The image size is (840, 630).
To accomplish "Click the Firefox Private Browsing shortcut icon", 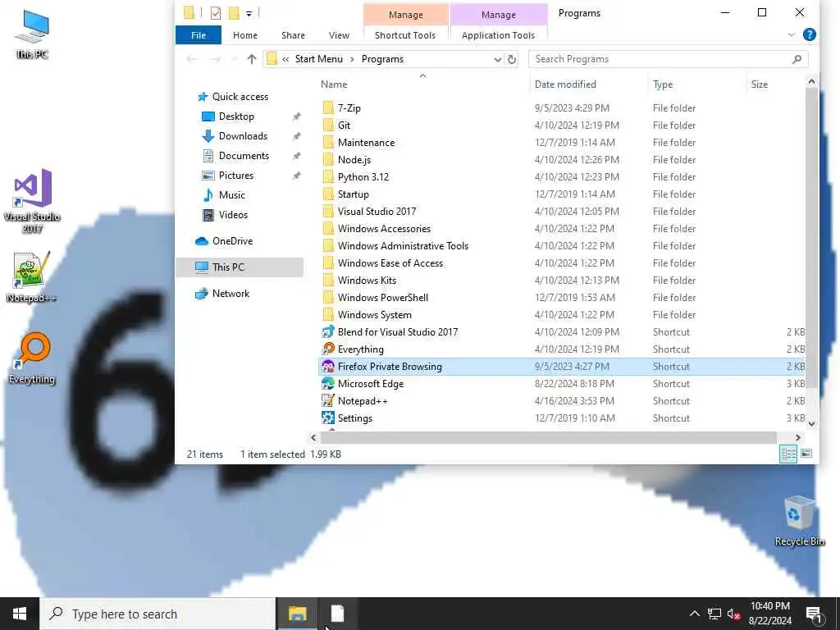I will (x=328, y=367).
